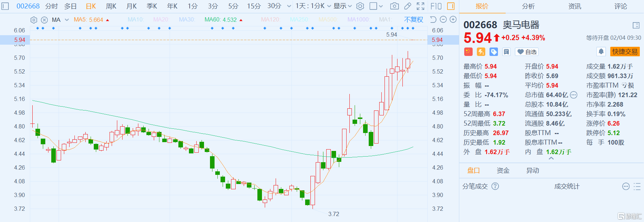This screenshot has width=644, height=222.
Task: Open help for 分笔成交
Action: (495, 186)
